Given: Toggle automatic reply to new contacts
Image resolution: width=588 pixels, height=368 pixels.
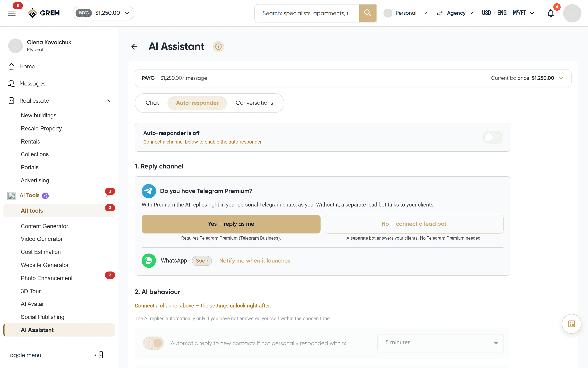Looking at the screenshot, I should coord(154,343).
